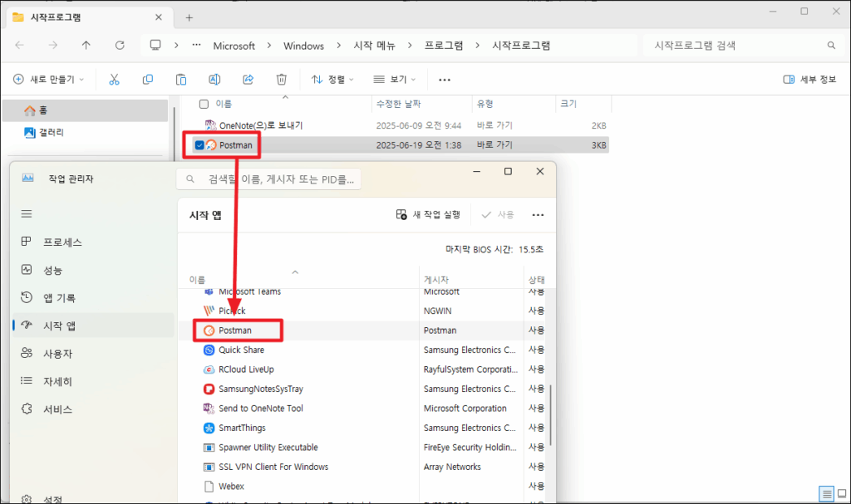The image size is (851, 504).
Task: Open the 정렬 sort dropdown
Action: (332, 80)
